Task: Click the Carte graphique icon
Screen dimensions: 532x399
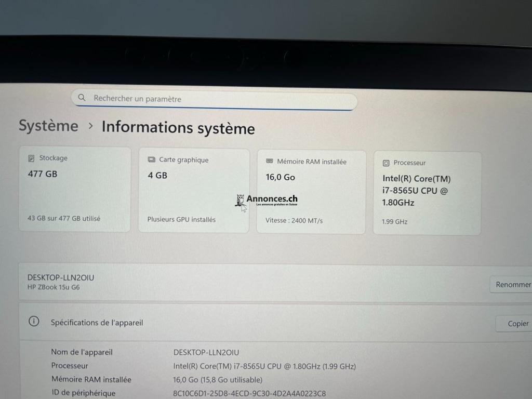Action: [152, 159]
